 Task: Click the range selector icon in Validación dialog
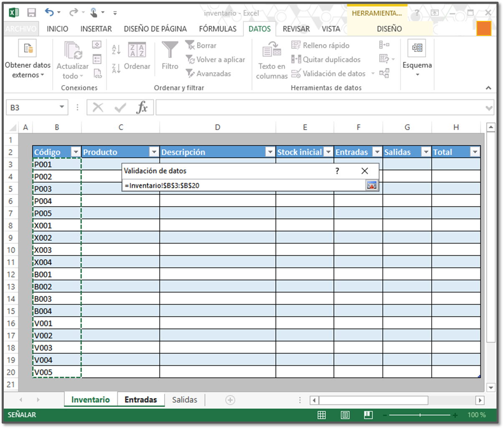click(x=371, y=185)
